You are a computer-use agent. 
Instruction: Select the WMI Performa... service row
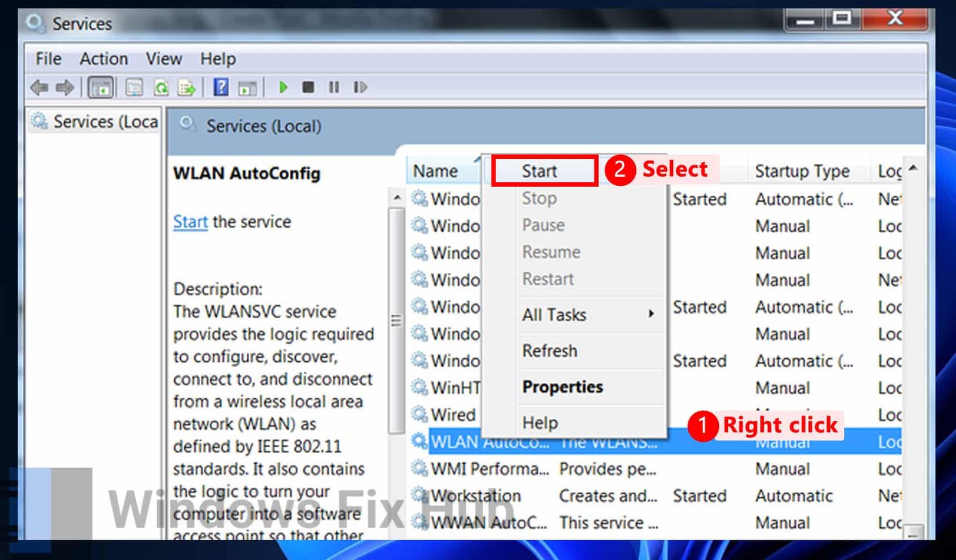(x=656, y=469)
